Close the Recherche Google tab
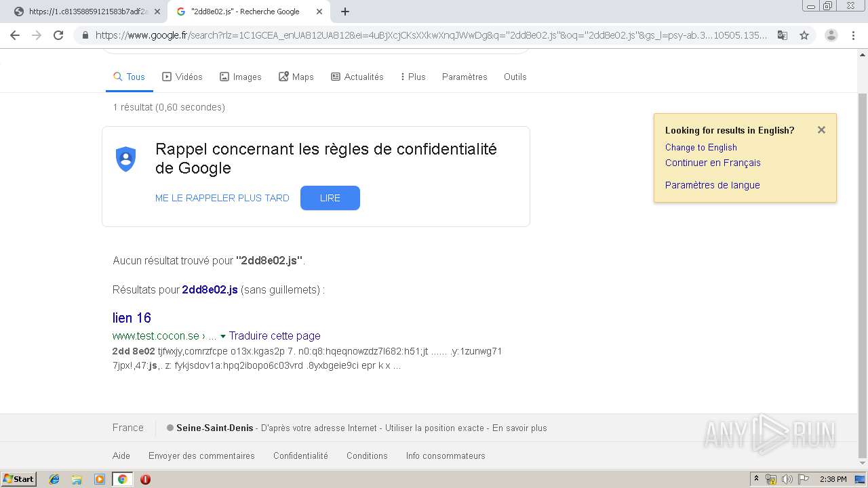 tap(319, 12)
